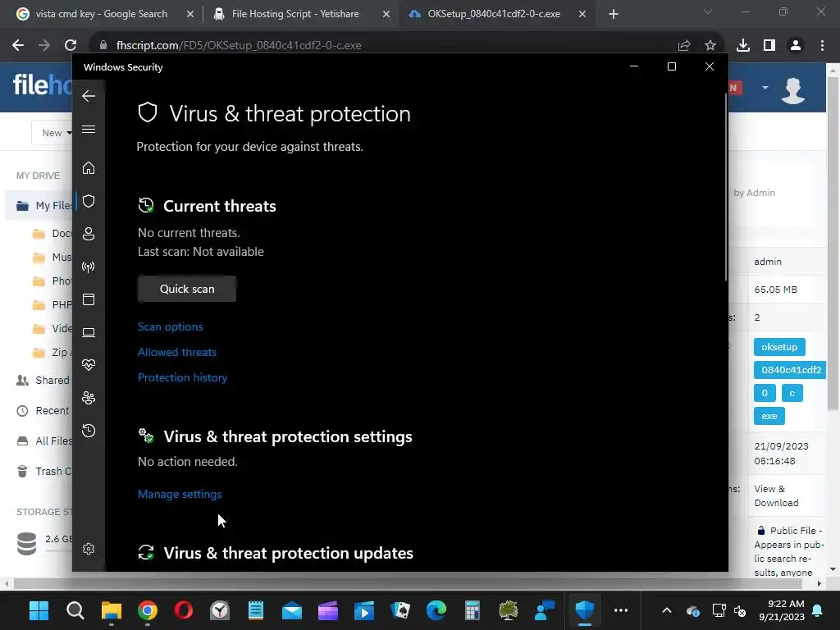Click the exe keyword tag
Image resolution: width=840 pixels, height=630 pixels.
click(769, 416)
